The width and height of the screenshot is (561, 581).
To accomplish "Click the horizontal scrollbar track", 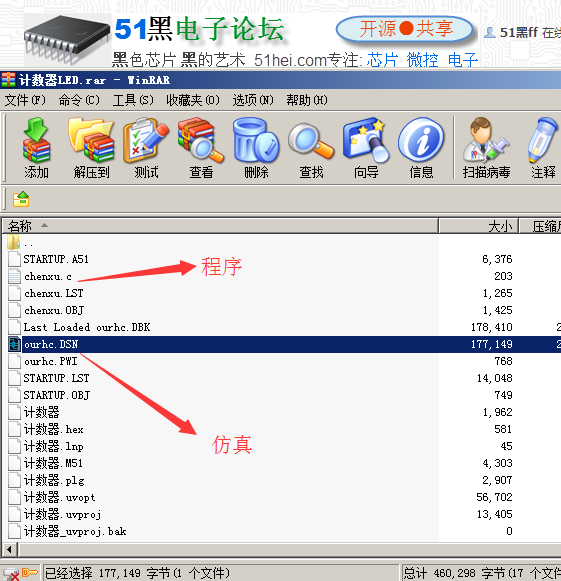I will coord(289,549).
